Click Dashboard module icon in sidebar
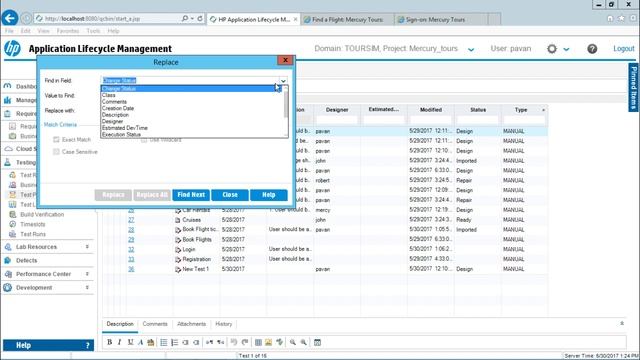The width and height of the screenshot is (640, 360). click(7, 86)
